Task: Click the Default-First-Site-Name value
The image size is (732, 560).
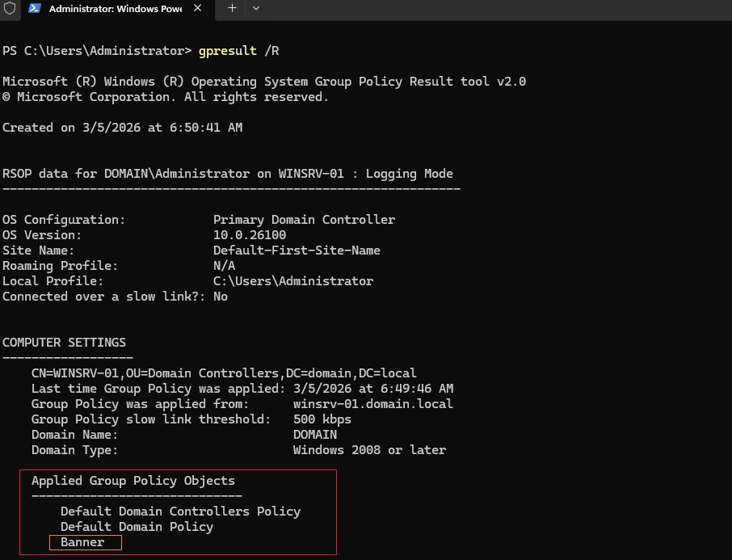Action: point(297,251)
